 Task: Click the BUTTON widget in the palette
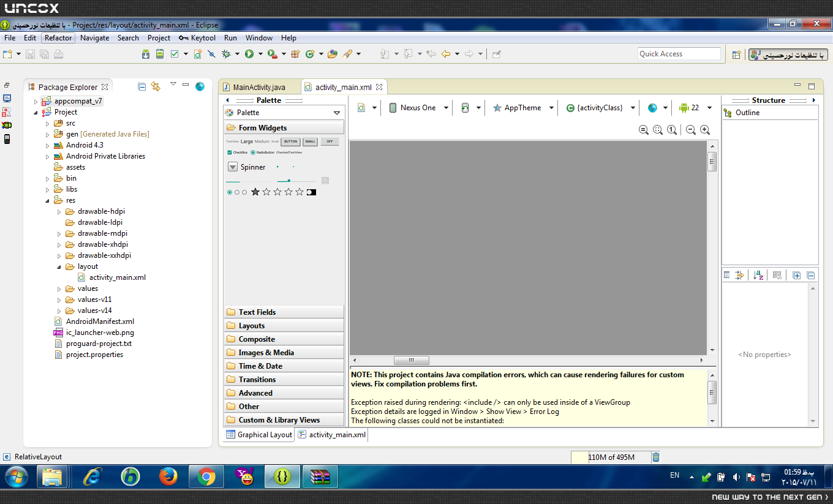(290, 141)
